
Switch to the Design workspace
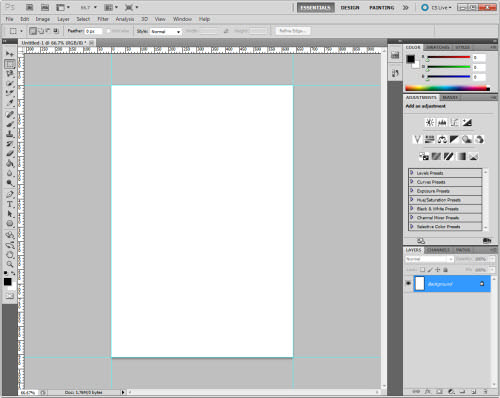click(350, 7)
